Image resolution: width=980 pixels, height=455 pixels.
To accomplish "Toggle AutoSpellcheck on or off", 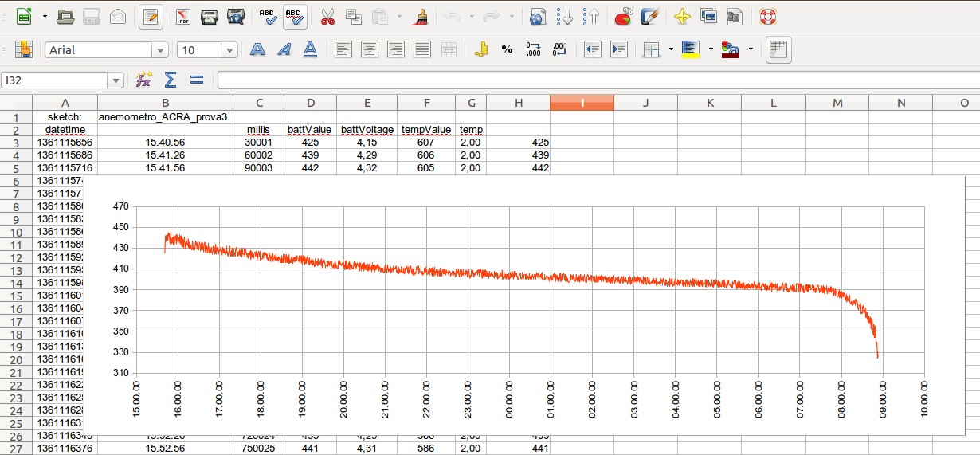I will 294,16.
